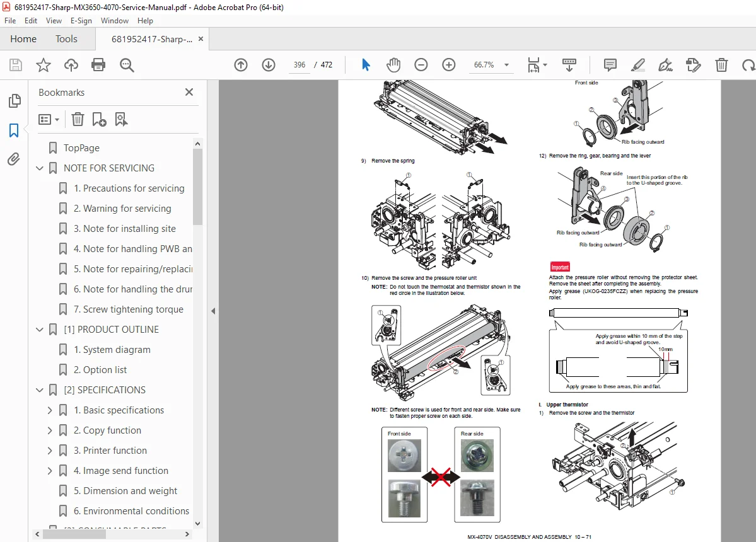Zoom in with the plus button
The width and height of the screenshot is (756, 542).
click(x=449, y=64)
